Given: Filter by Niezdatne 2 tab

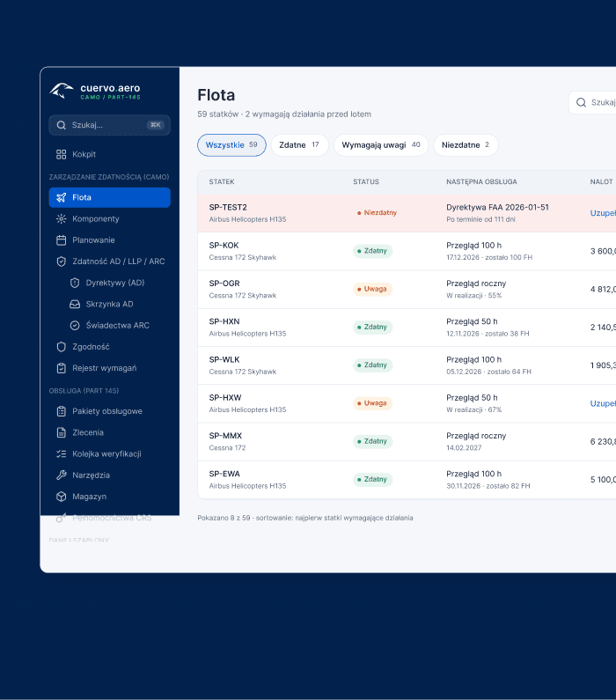Looking at the screenshot, I should pyautogui.click(x=466, y=145).
